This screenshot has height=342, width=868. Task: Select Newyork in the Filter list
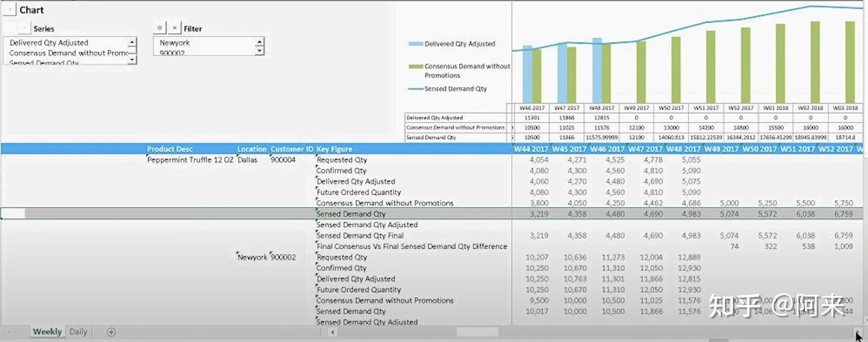175,43
